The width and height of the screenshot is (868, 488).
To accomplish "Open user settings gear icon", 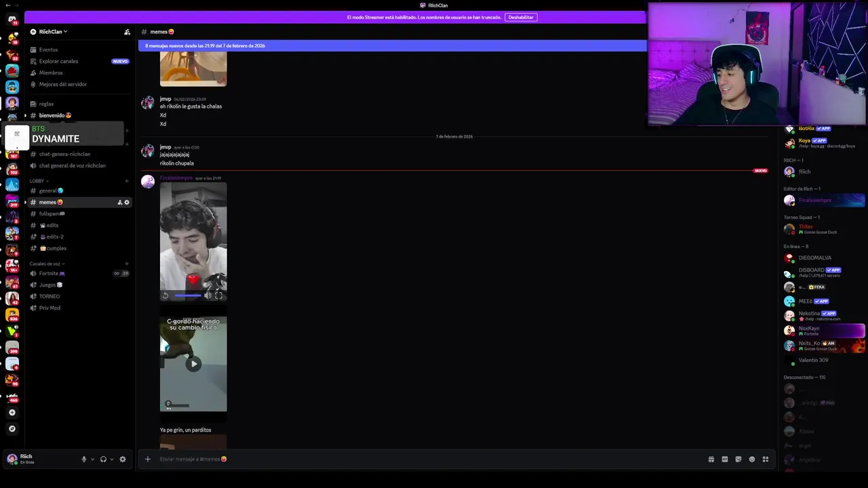I will pos(122,459).
